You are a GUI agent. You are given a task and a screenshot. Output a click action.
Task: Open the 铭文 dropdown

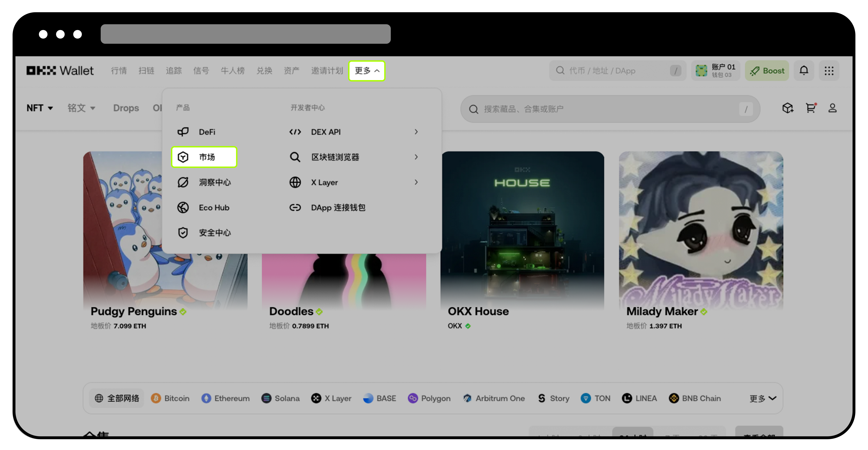point(82,108)
